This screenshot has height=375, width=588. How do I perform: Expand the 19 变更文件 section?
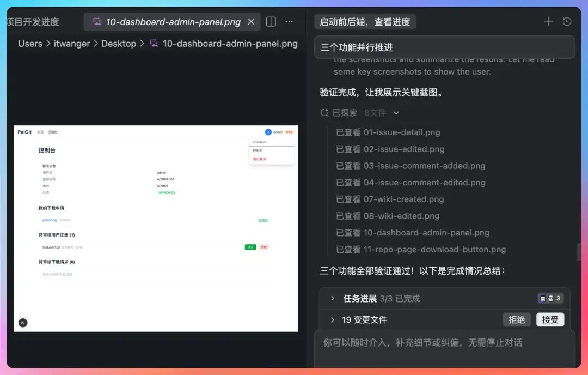(x=333, y=320)
